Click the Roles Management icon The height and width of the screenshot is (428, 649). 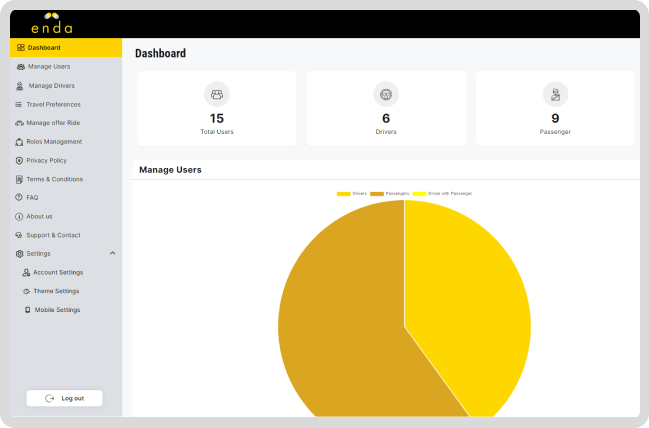point(19,142)
